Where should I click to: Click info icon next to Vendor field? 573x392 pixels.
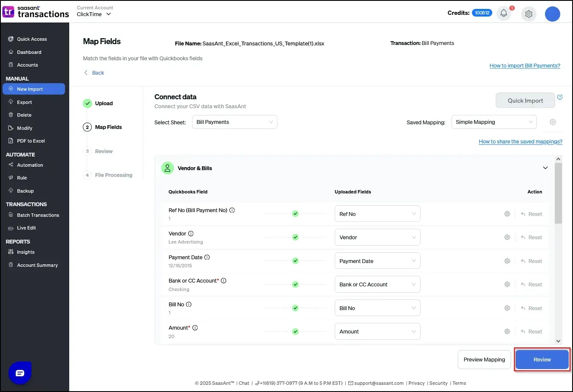point(191,234)
